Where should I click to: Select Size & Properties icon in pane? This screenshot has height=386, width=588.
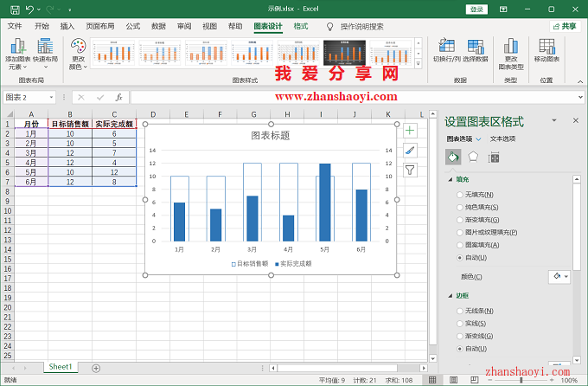[x=494, y=158]
